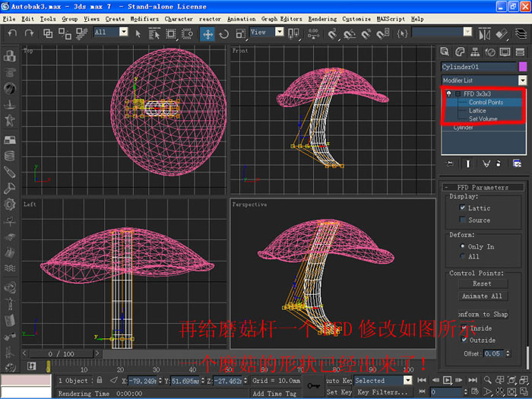Open the File menu
The height and width of the screenshot is (399, 532).
(9, 19)
